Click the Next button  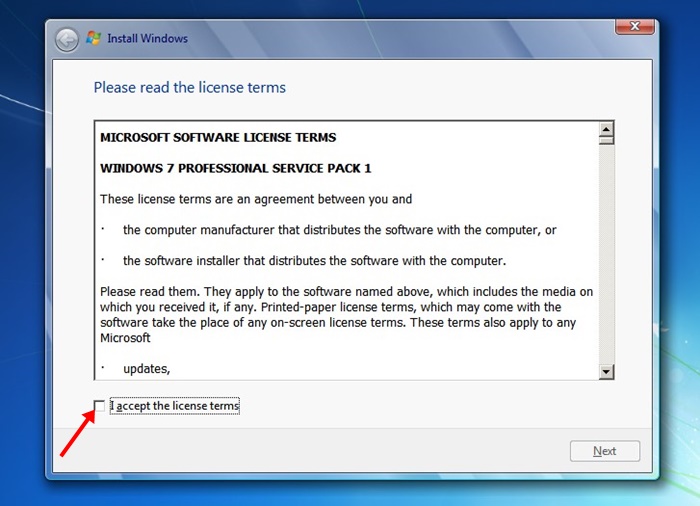(604, 451)
